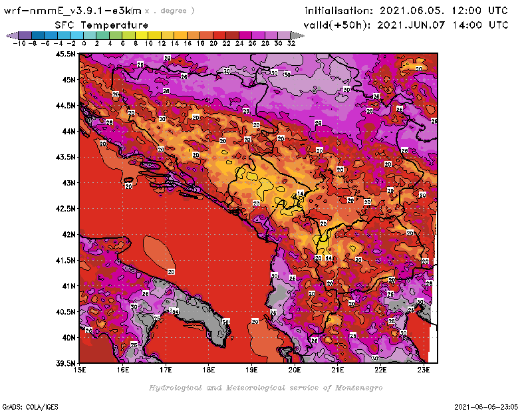Click the '42N' latitude label
This screenshot has height=411, width=532.
pos(69,235)
